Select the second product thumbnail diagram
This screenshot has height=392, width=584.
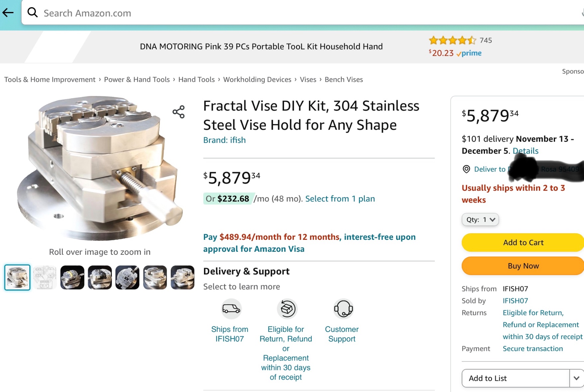click(45, 277)
